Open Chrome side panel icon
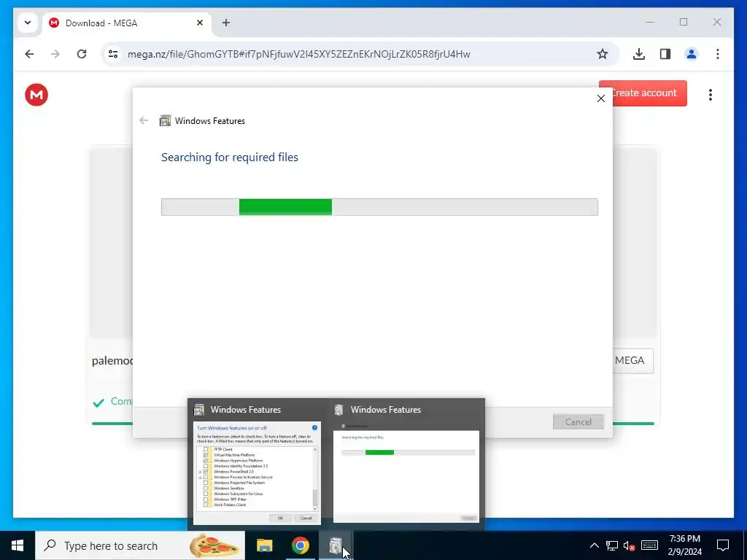The height and width of the screenshot is (560, 747). point(665,54)
